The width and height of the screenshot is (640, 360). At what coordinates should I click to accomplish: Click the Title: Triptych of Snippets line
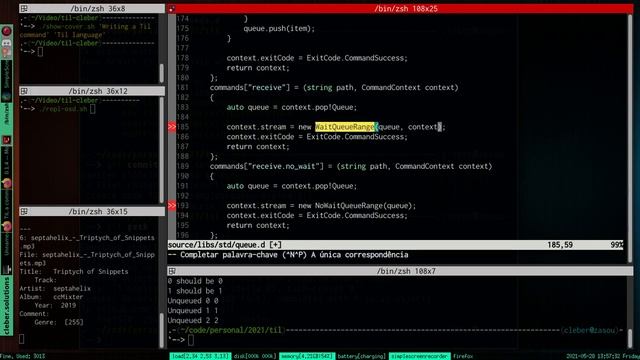(74, 271)
